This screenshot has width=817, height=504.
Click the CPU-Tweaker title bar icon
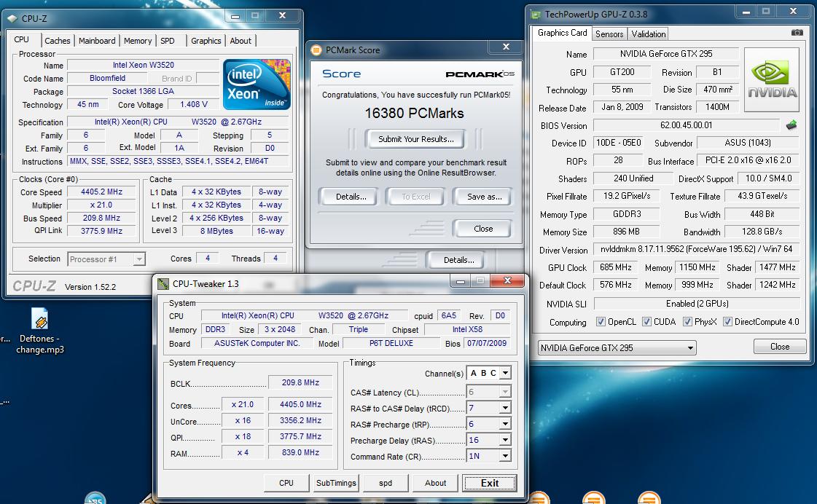click(163, 284)
